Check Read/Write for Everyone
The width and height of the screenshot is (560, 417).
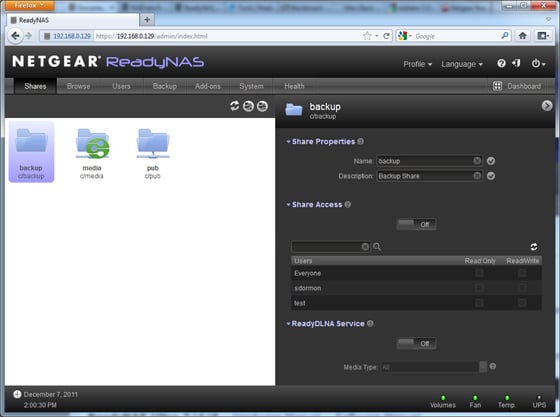tap(522, 273)
